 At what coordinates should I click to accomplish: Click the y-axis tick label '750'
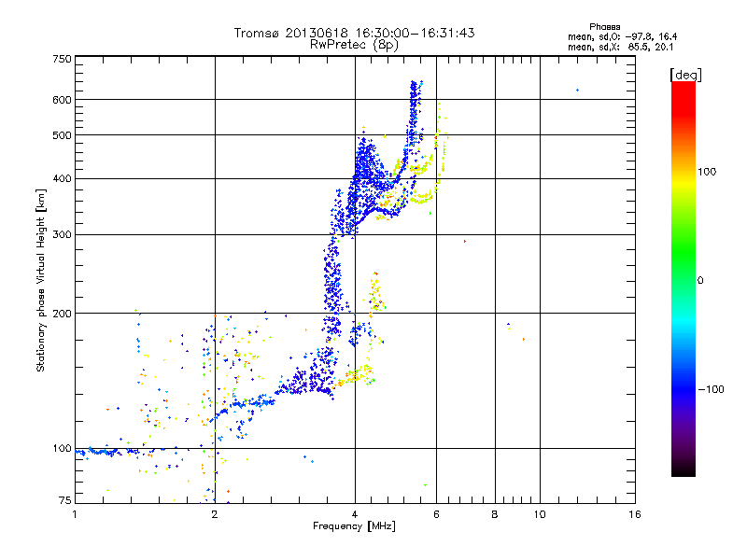pyautogui.click(x=62, y=59)
